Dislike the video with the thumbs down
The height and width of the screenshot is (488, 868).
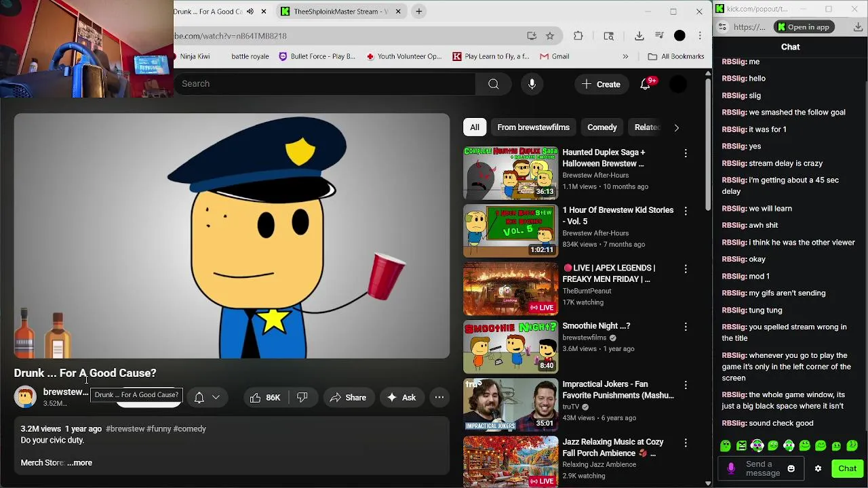point(302,398)
